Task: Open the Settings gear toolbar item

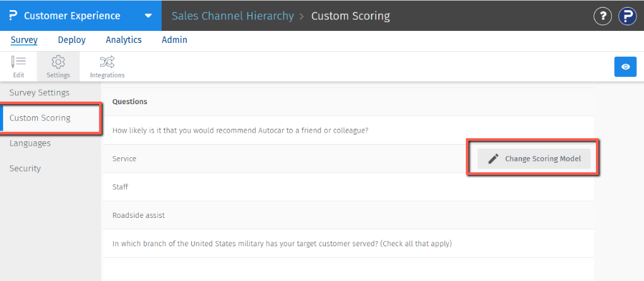Action: coord(58,66)
